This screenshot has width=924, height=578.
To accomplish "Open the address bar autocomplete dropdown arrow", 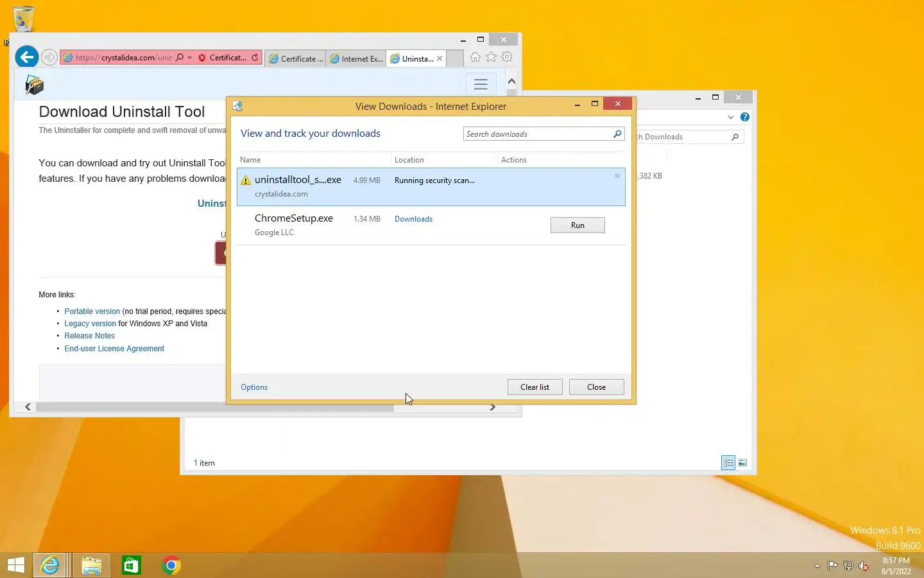I will click(x=189, y=58).
